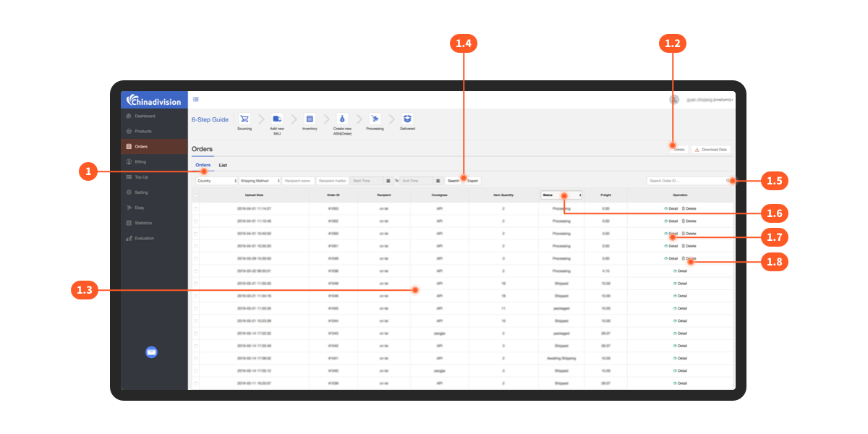Click Detail eye icon for order #1050
The width and height of the screenshot is (868, 434).
click(666, 234)
